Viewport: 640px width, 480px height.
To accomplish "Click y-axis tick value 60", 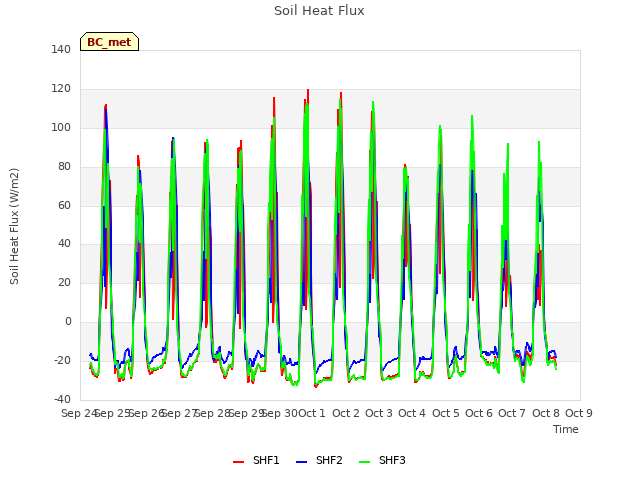I will pyautogui.click(x=64, y=205).
